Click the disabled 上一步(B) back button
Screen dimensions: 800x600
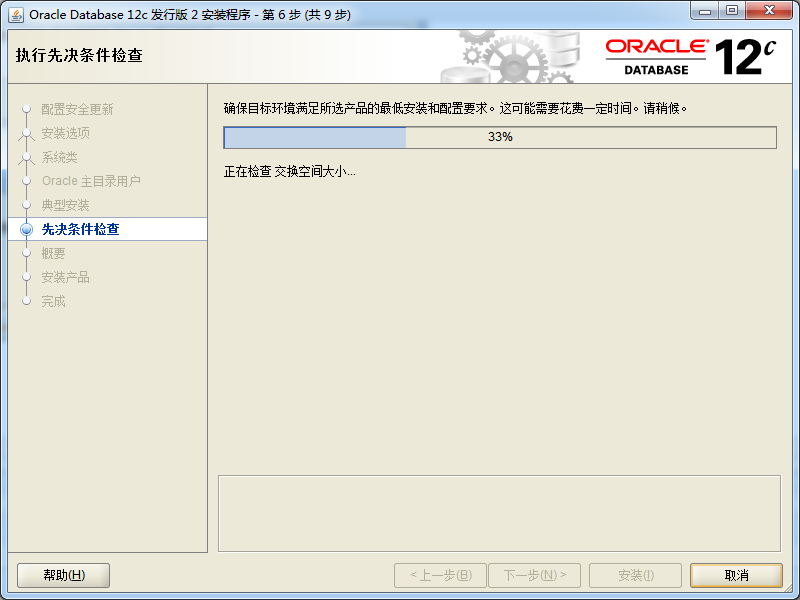tap(441, 576)
